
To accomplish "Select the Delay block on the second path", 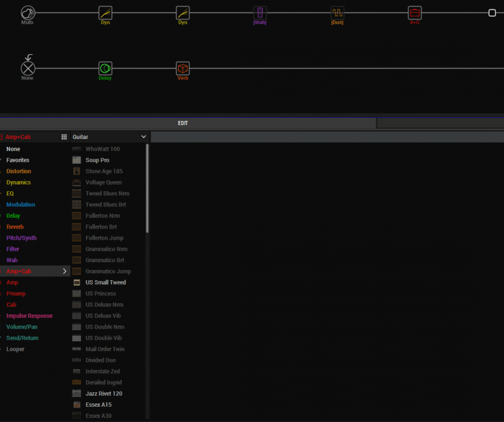I will coord(105,69).
